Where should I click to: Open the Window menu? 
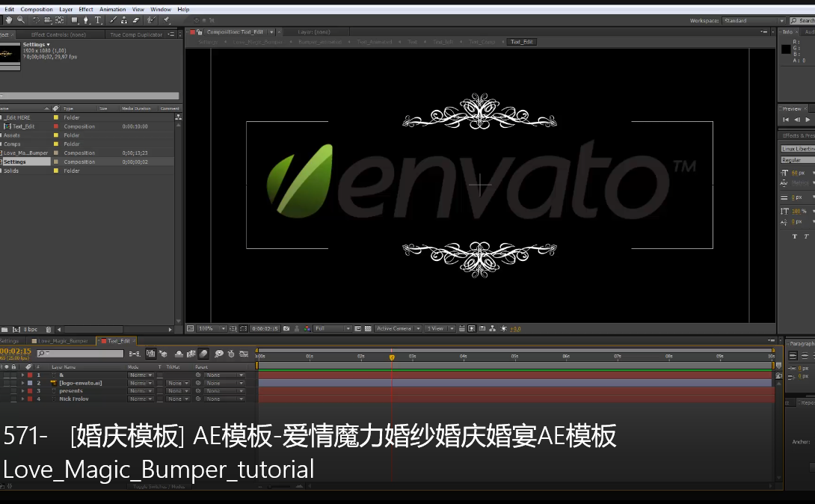[x=161, y=10]
